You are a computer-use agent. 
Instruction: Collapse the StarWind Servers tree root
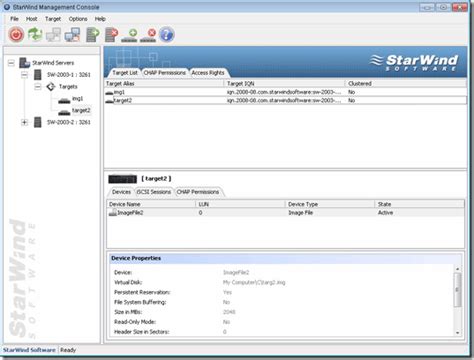(x=11, y=63)
